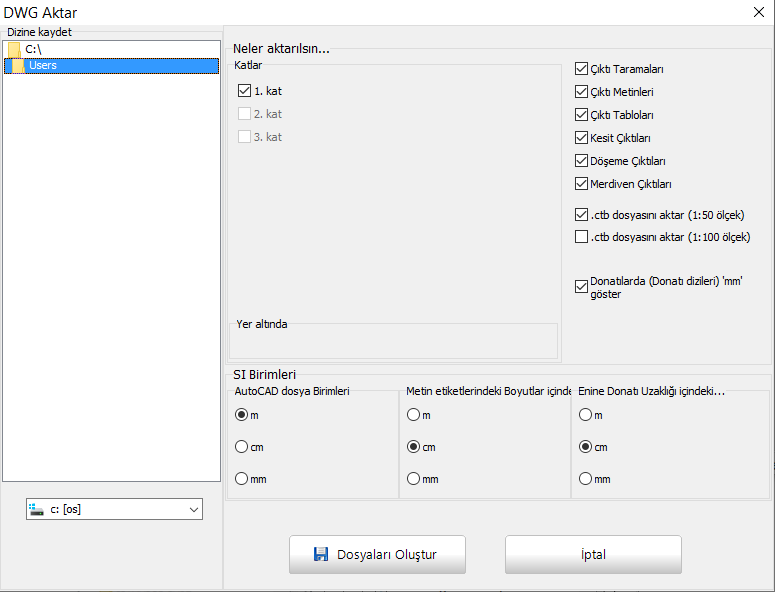Select cm for AutoCAD dosya Birimleri
Image resolution: width=775 pixels, height=592 pixels.
click(241, 447)
